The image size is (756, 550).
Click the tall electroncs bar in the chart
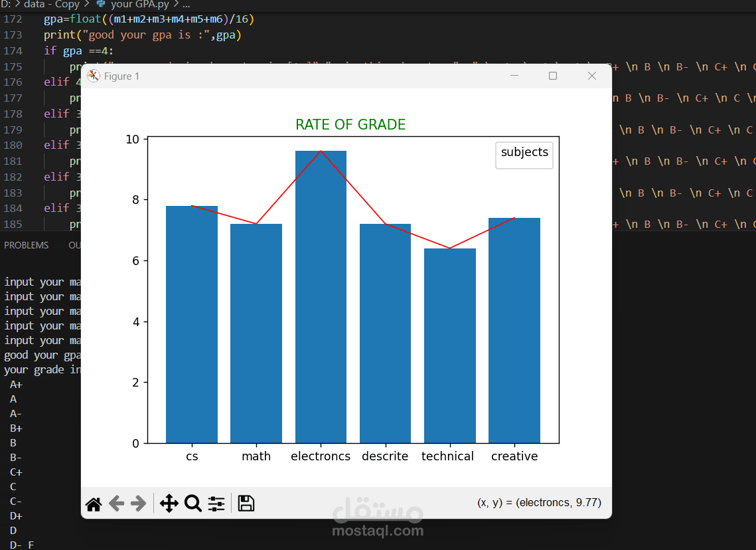321,299
